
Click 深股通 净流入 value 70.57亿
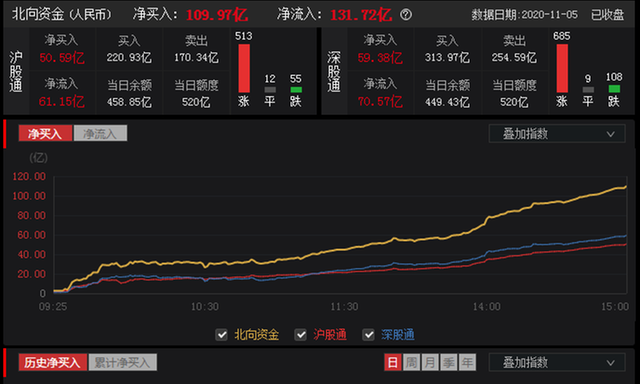pos(380,102)
